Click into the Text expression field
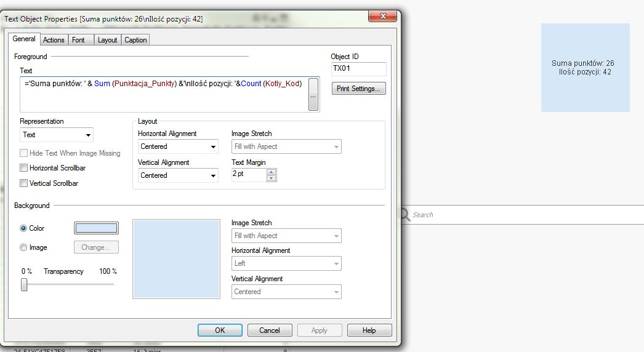 (164, 95)
